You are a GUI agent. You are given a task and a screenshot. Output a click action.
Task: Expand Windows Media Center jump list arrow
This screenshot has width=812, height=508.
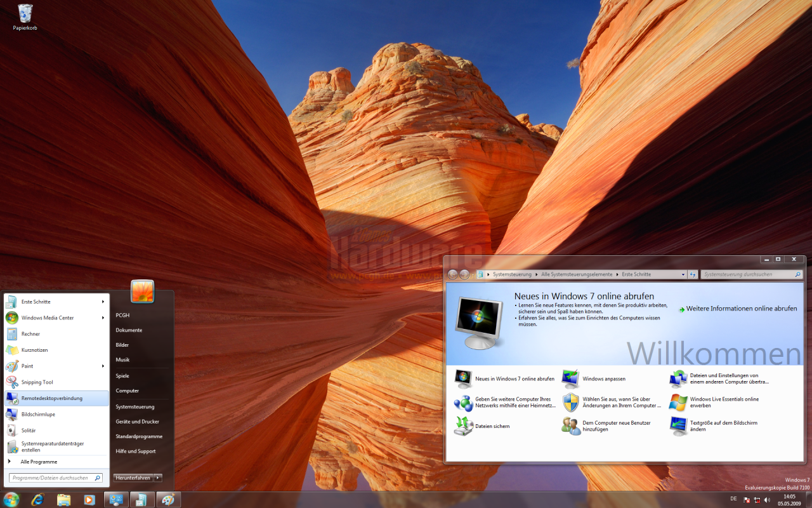coord(103,317)
